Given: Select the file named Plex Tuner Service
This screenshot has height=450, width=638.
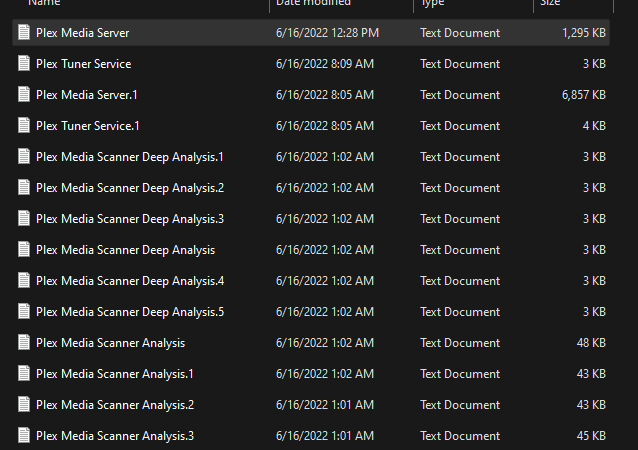Looking at the screenshot, I should point(83,63).
